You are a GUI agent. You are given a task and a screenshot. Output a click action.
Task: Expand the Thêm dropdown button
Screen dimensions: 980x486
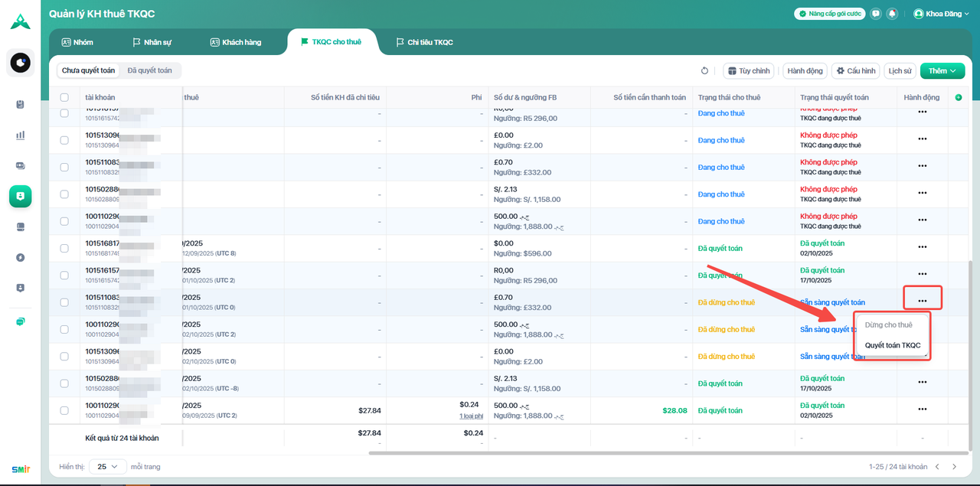click(x=942, y=71)
